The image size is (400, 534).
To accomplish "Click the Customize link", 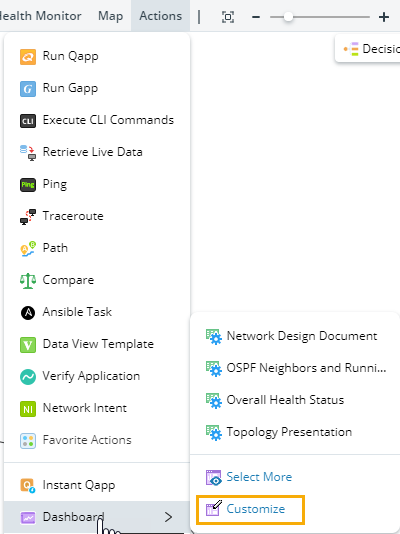I will click(x=256, y=509).
